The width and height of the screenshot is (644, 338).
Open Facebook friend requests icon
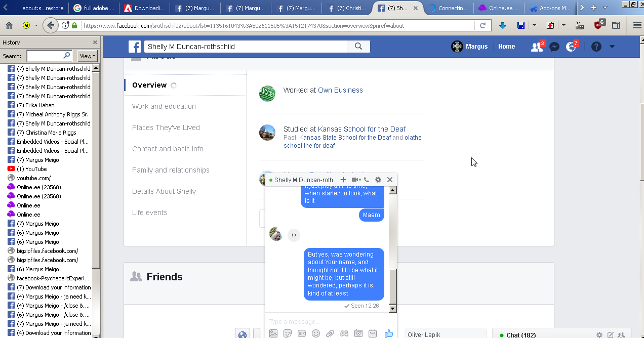(536, 47)
